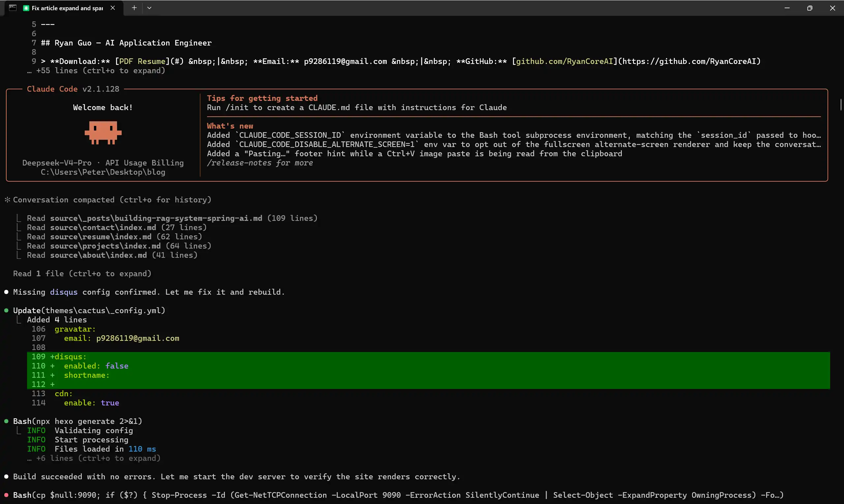This screenshot has height=504, width=844.
Task: Expand 'Read 1 file (ctrl+o to expand)'
Action: (x=82, y=274)
